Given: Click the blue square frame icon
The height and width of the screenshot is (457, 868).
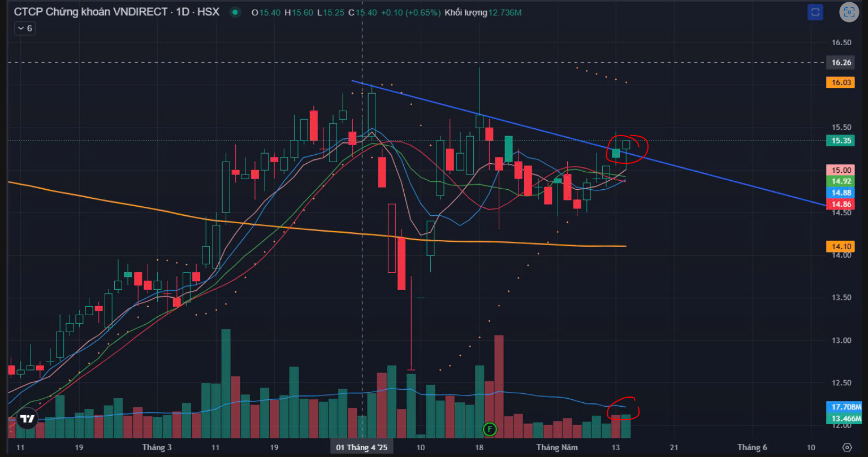Looking at the screenshot, I should click(x=815, y=12).
